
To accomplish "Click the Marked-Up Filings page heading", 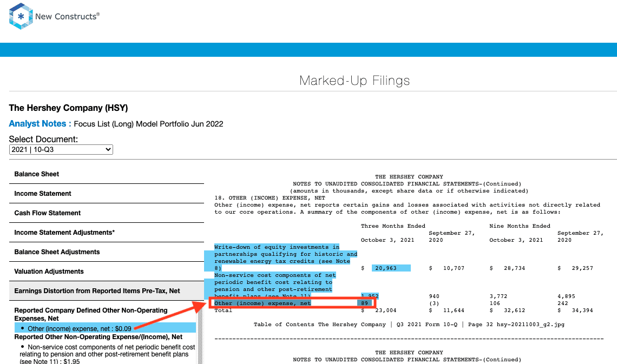I will [355, 81].
